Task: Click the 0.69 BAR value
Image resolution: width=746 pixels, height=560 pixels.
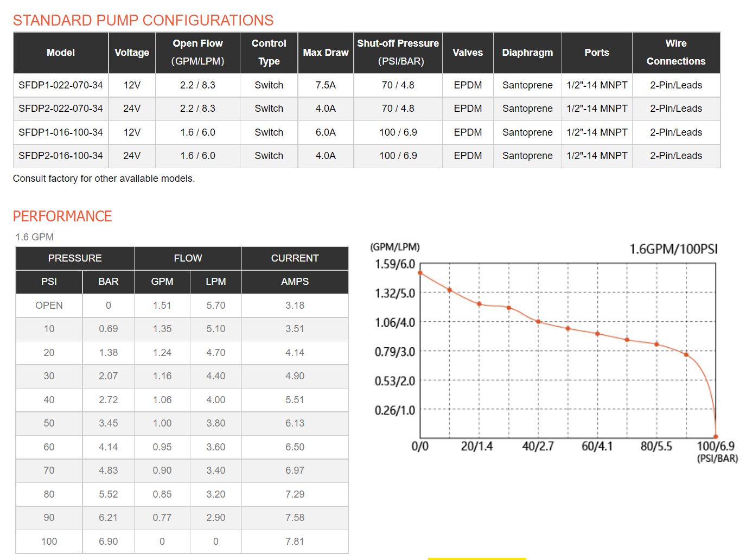Action: (109, 329)
